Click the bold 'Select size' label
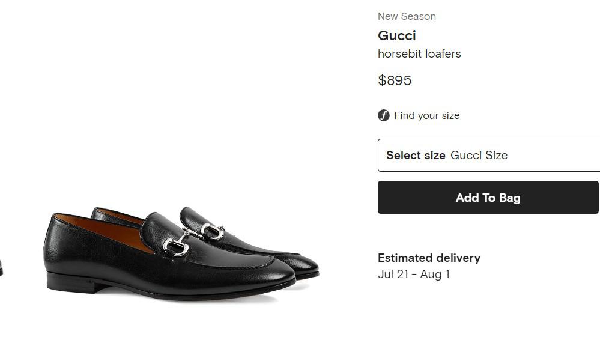600x364 pixels. [416, 155]
